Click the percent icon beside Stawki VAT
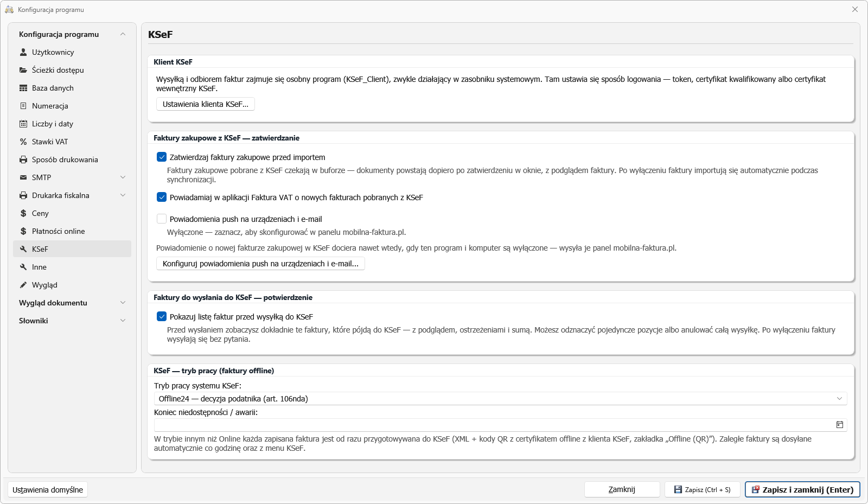The height and width of the screenshot is (504, 868). tap(23, 142)
